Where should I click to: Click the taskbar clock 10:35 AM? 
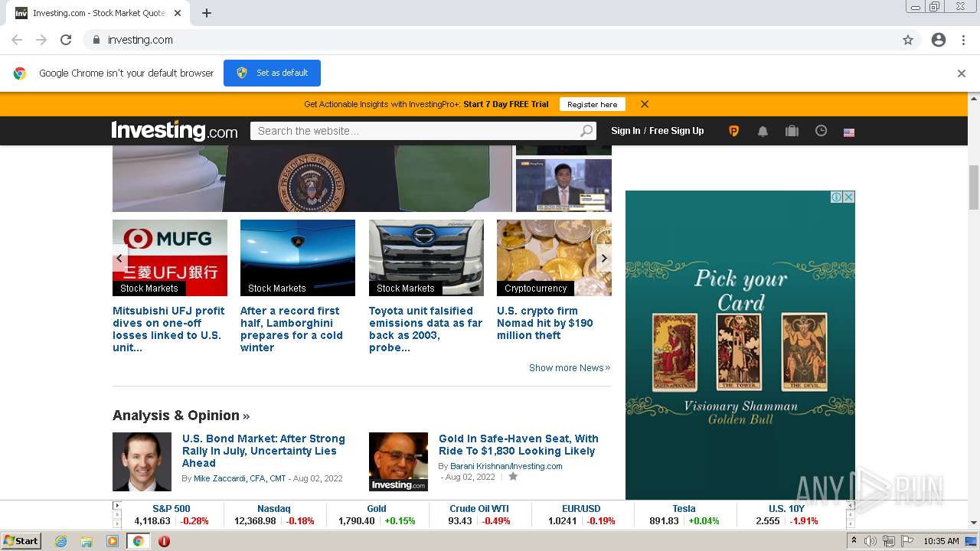click(941, 541)
